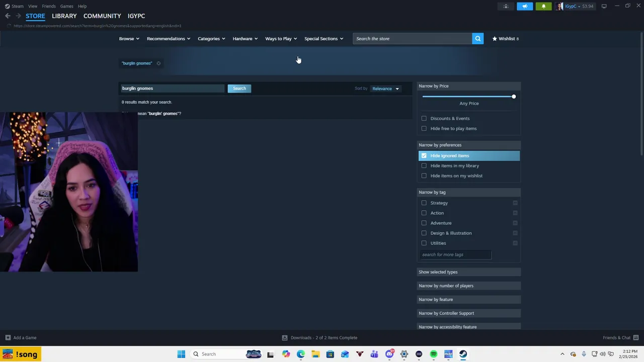Enable Discounts & Events filter
644x362 pixels.
point(424,119)
